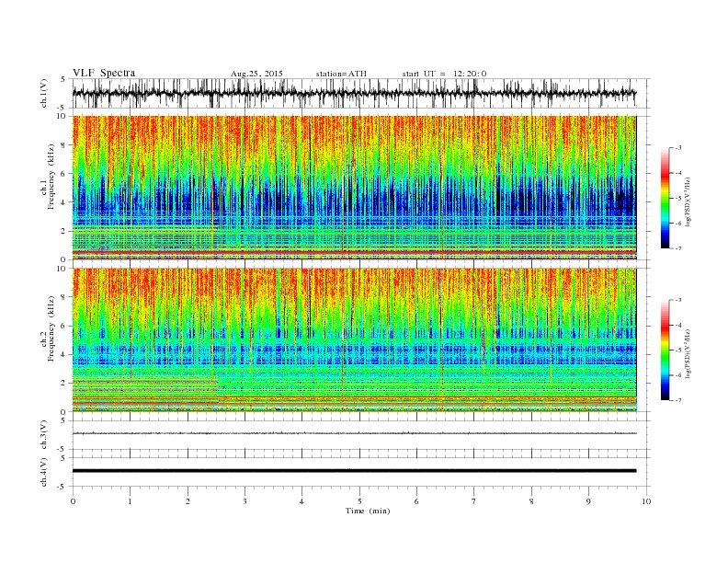
Task: Click the time axis tick label "7"
Action: click(474, 501)
